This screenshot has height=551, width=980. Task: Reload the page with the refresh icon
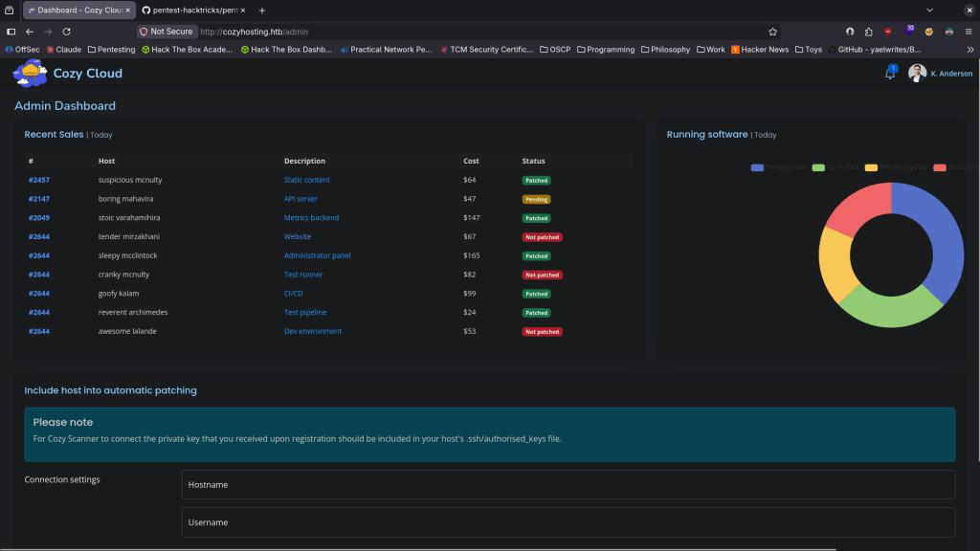point(66,32)
